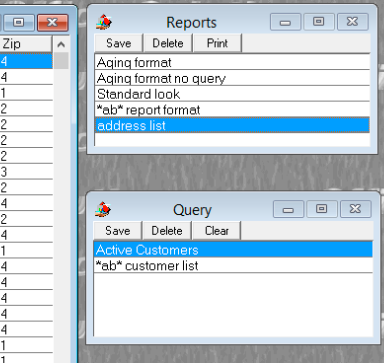Viewport: 384px width, 363px height.
Task: Select 'Aging format no query' report
Action: pos(232,78)
